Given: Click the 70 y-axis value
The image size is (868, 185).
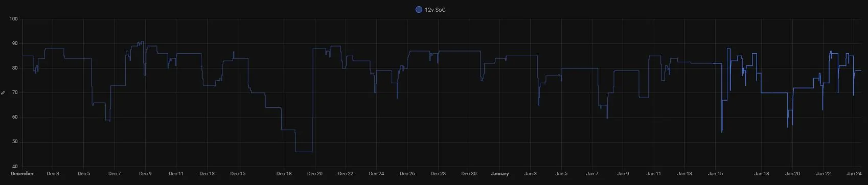Looking at the screenshot, I should point(15,92).
